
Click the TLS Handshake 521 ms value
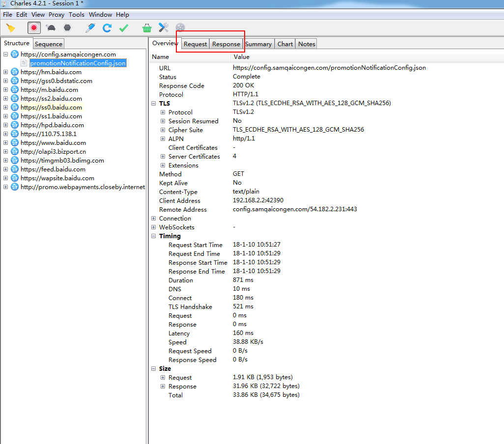243,306
